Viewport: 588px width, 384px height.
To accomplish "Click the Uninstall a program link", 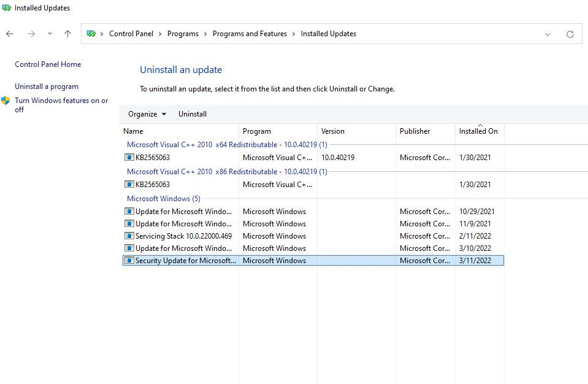I will (x=47, y=86).
